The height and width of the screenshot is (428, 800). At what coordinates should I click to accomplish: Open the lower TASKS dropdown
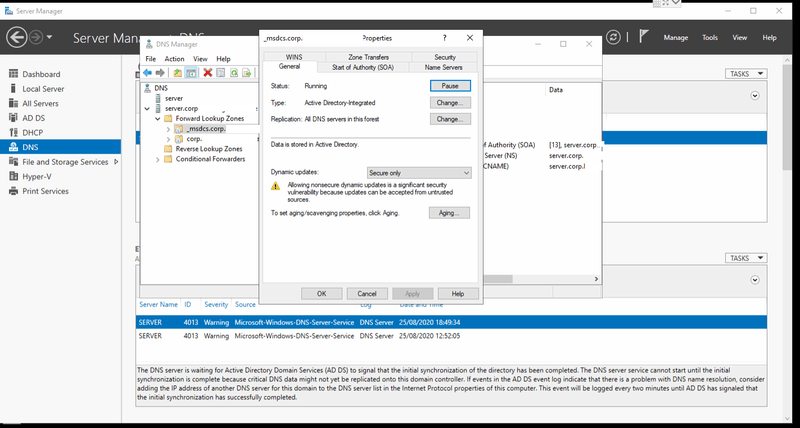(x=746, y=258)
